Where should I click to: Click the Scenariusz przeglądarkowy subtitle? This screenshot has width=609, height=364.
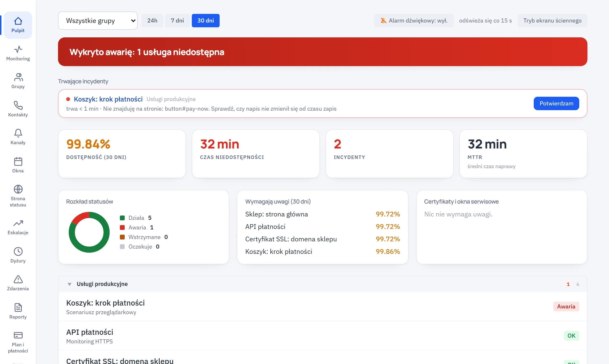click(x=101, y=312)
